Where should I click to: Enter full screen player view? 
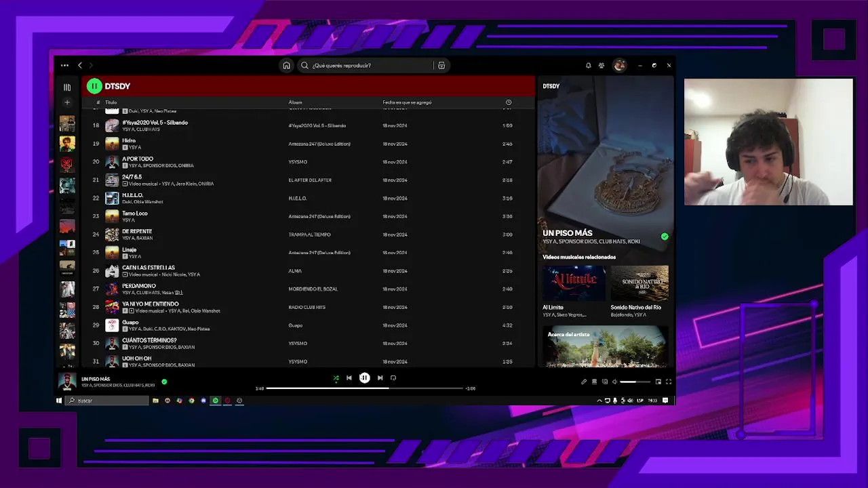(x=669, y=382)
